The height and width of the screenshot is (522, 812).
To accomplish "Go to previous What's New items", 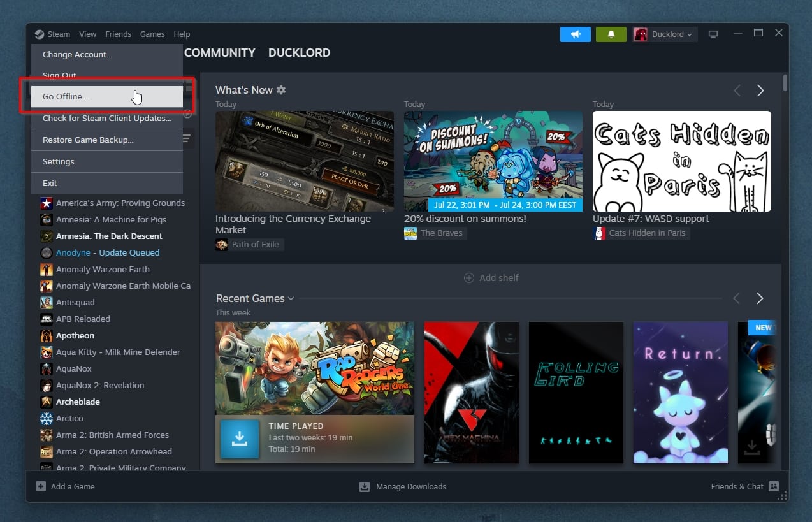I will tap(737, 91).
